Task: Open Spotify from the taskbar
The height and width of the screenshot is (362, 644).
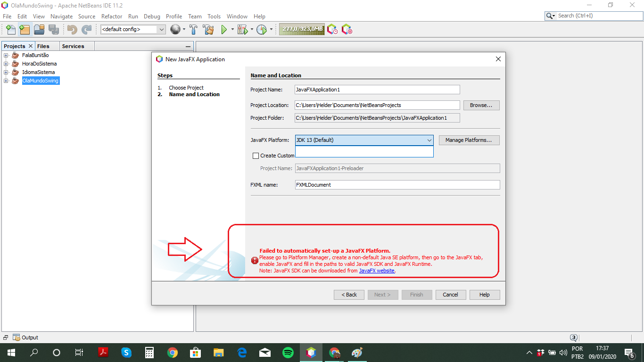Action: click(288, 352)
